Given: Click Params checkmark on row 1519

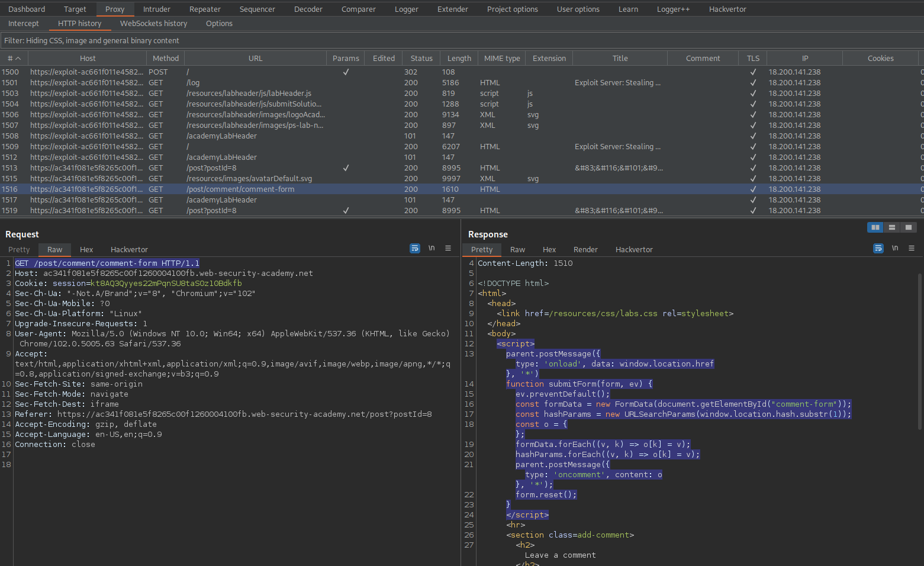Looking at the screenshot, I should pos(346,210).
